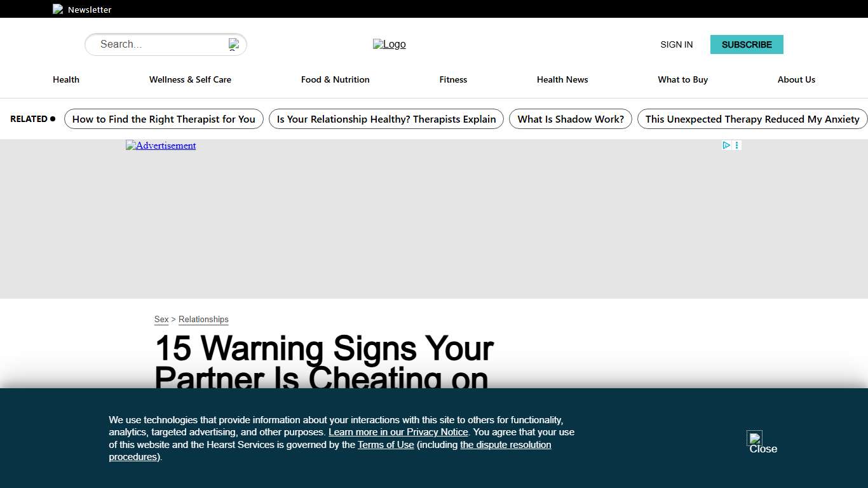Viewport: 868px width, 488px height.
Task: Open the What to Buy menu
Action: click(682, 79)
